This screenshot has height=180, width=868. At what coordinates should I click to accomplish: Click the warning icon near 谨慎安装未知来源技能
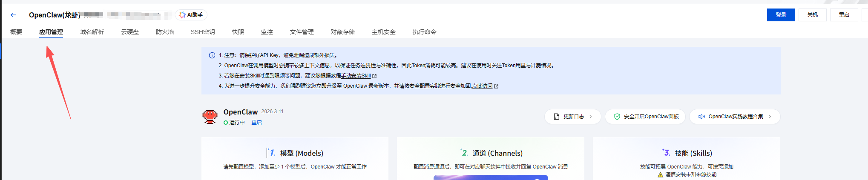pos(661,174)
